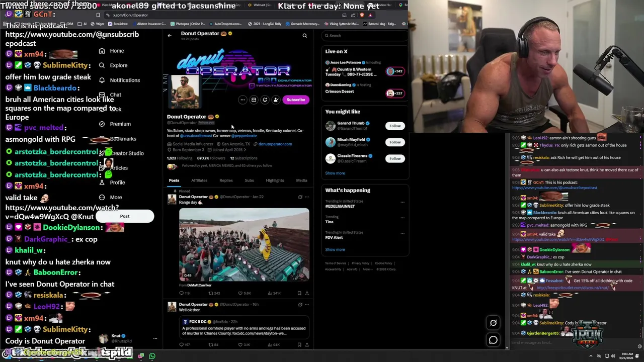The height and width of the screenshot is (362, 644).
Task: Click into the X Search field
Action: 365,36
